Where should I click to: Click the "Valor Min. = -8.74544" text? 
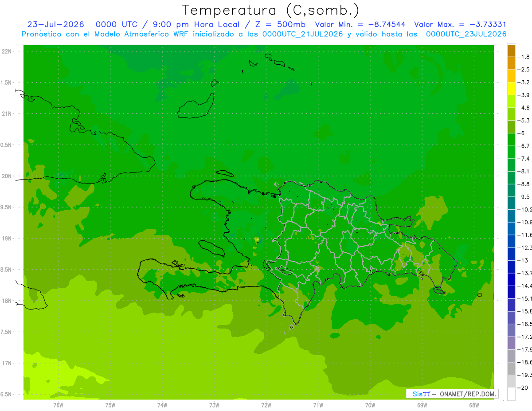(360, 24)
